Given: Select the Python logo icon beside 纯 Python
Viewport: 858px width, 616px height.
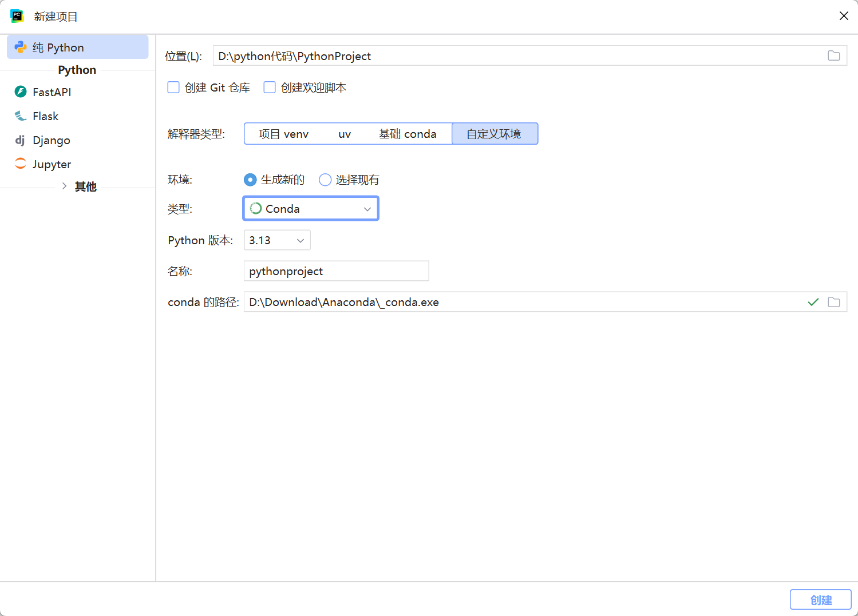Looking at the screenshot, I should [21, 47].
